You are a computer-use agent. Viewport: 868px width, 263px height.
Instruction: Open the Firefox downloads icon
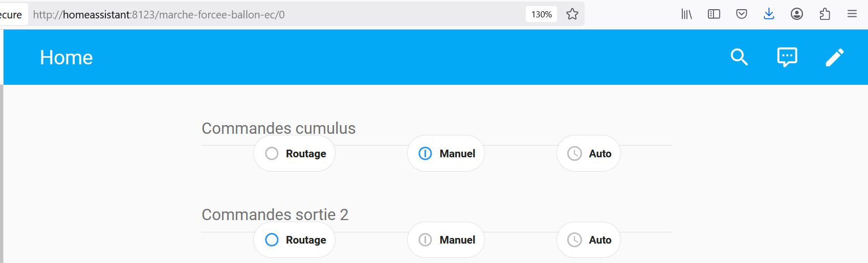(769, 14)
